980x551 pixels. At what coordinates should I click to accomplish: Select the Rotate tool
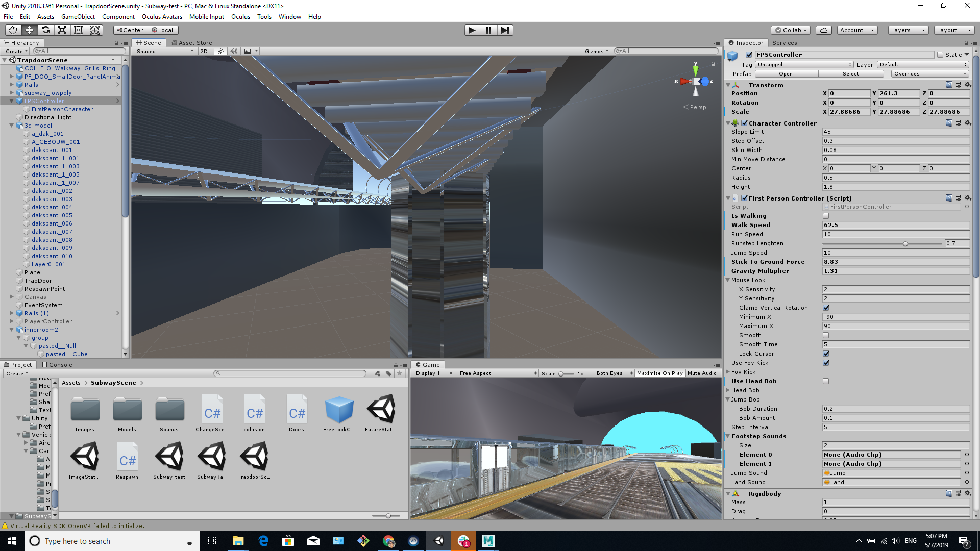45,30
